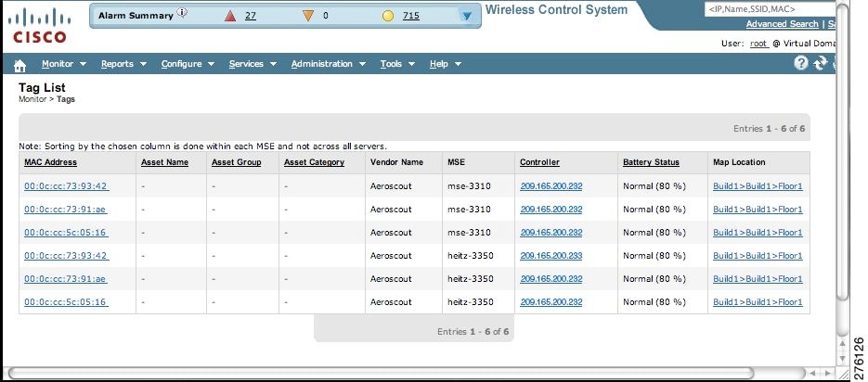Screen dimensions: 868x382
Task: Click the horizontal scrollbar left arrow
Action: (811, 373)
